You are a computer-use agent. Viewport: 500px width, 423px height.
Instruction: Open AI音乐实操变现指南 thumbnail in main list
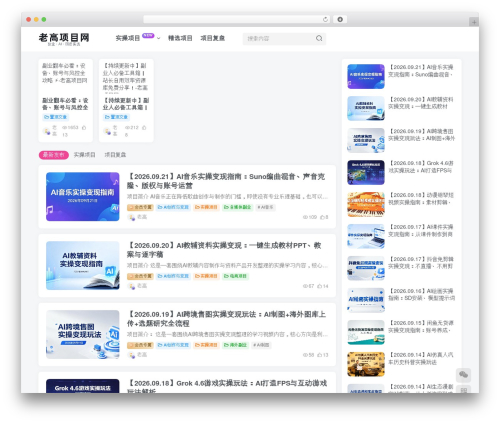[x=83, y=197]
